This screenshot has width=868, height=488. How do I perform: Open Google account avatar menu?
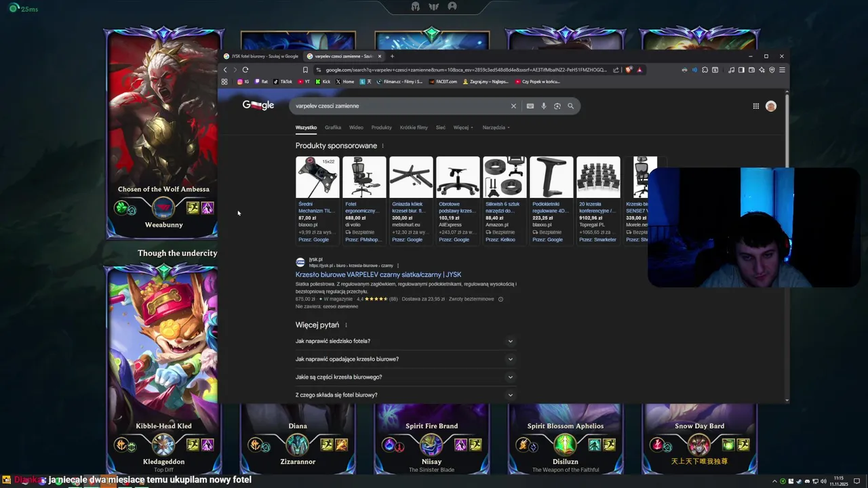771,106
